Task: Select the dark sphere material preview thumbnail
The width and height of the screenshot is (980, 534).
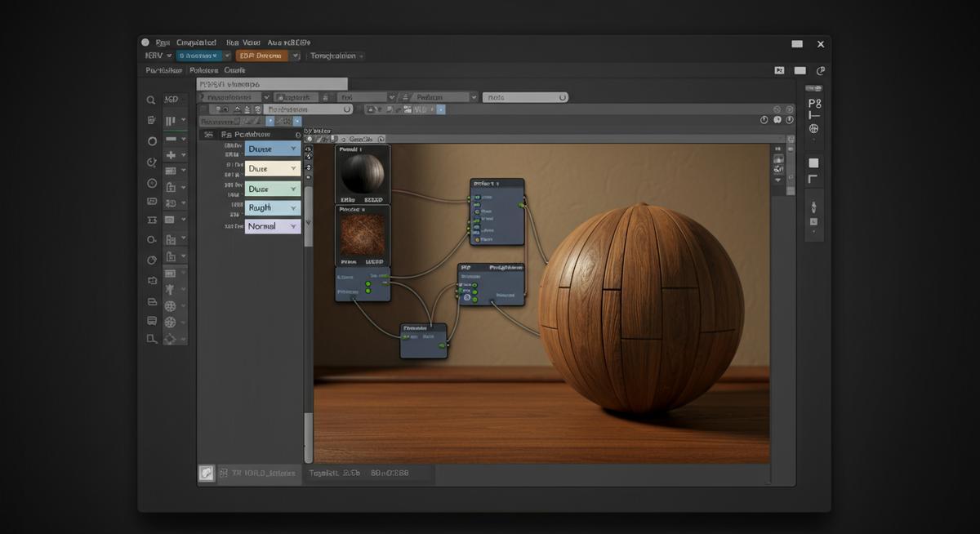Action: (362, 173)
